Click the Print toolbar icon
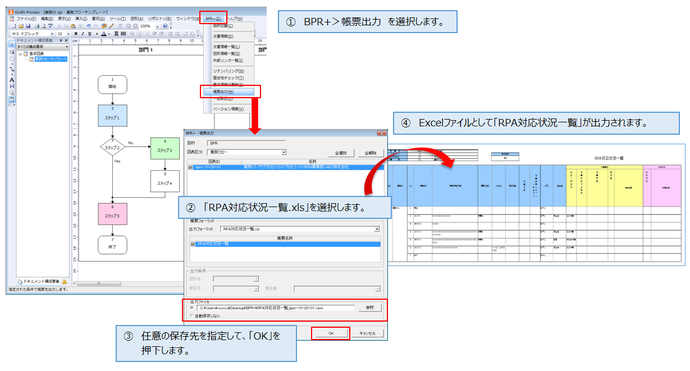The width and height of the screenshot is (690, 371). point(37,26)
